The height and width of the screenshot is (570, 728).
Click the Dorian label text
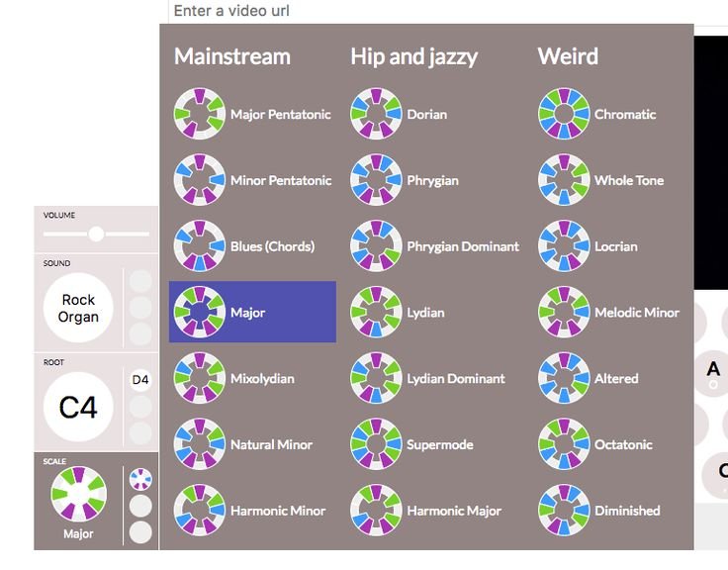click(x=427, y=114)
